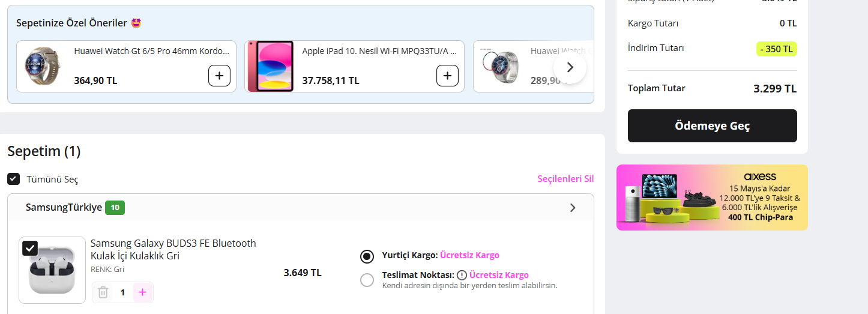Uncheck the Samsung Galaxy BUDS3 FE item checkbox
Viewport: 868px width, 314px height.
tap(30, 248)
